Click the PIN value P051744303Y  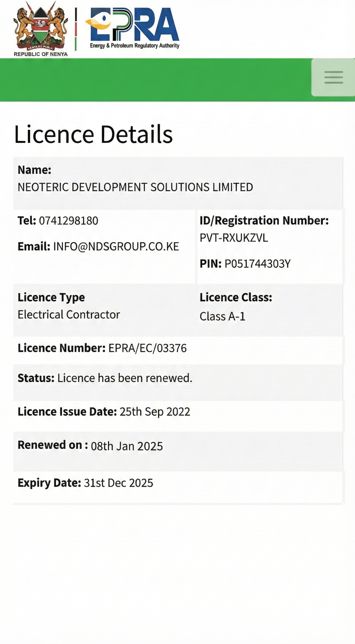click(x=257, y=264)
